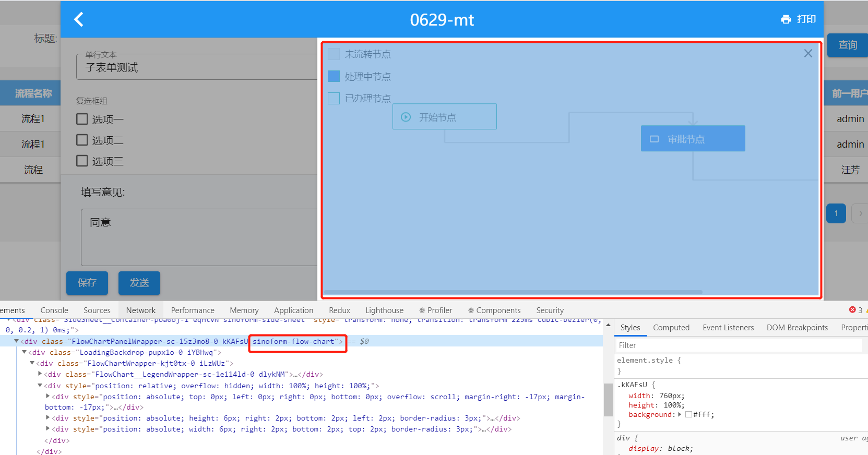Viewport: 868px width, 455px height.
Task: Open the Redux tab
Action: [340, 310]
